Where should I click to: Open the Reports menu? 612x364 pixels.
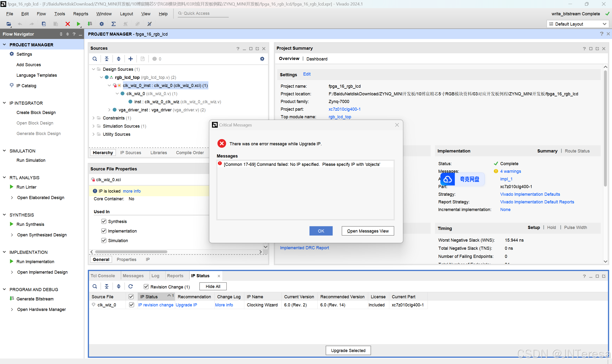click(x=81, y=14)
